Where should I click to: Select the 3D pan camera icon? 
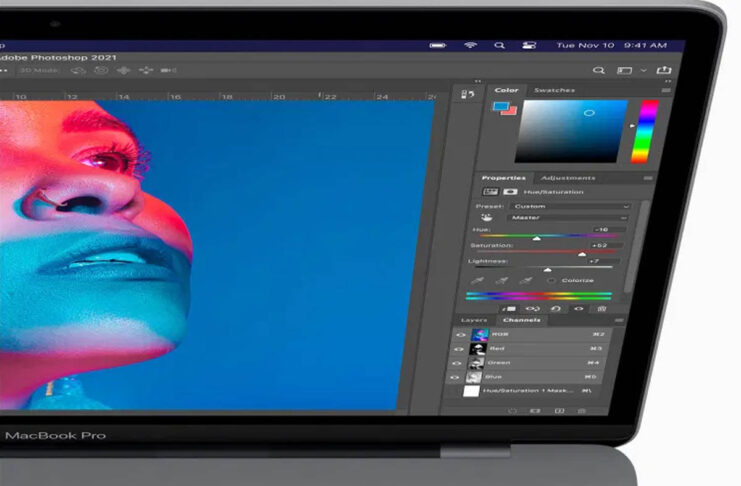coord(123,70)
